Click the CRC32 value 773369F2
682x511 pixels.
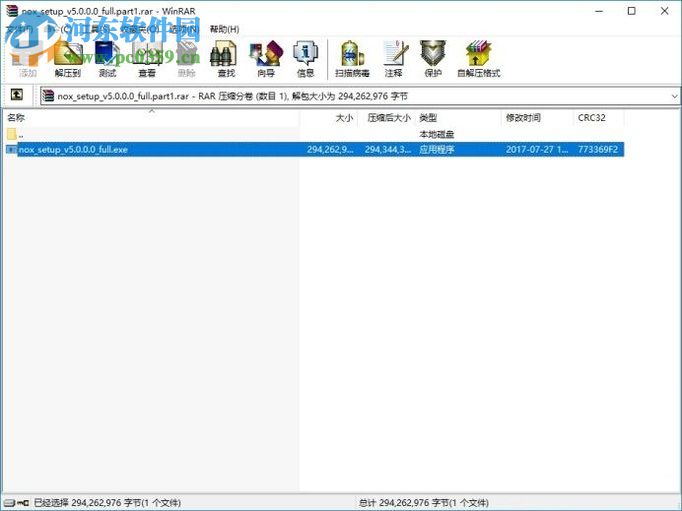click(598, 150)
